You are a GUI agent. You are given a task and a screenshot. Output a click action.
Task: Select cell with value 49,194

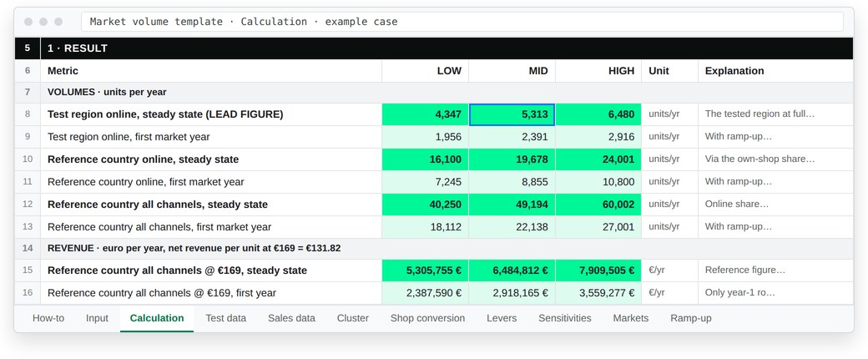click(x=512, y=205)
